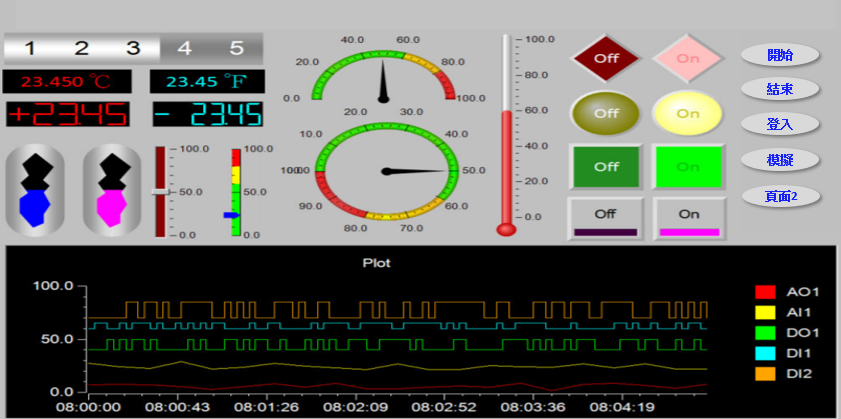Open 頁面2 with its button

[781, 196]
